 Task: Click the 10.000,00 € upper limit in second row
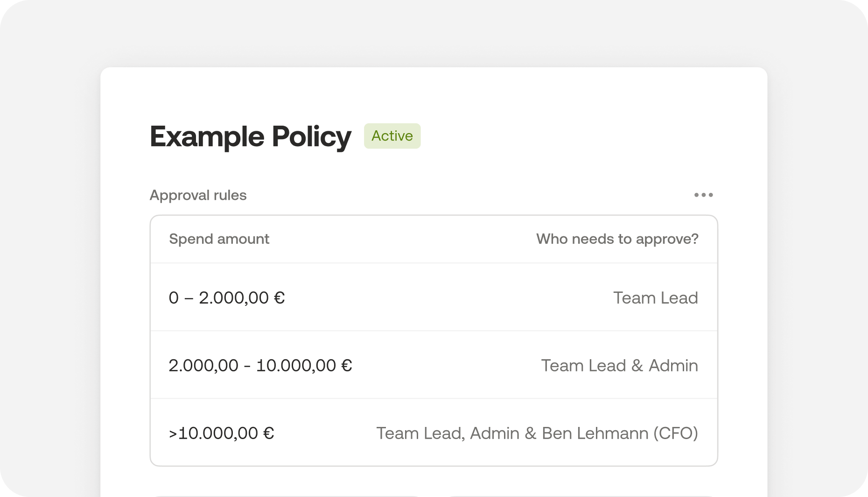click(x=304, y=366)
